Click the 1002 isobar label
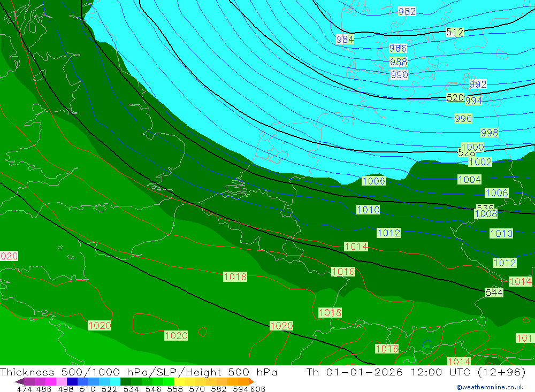The height and width of the screenshot is (392, 535). (480, 162)
